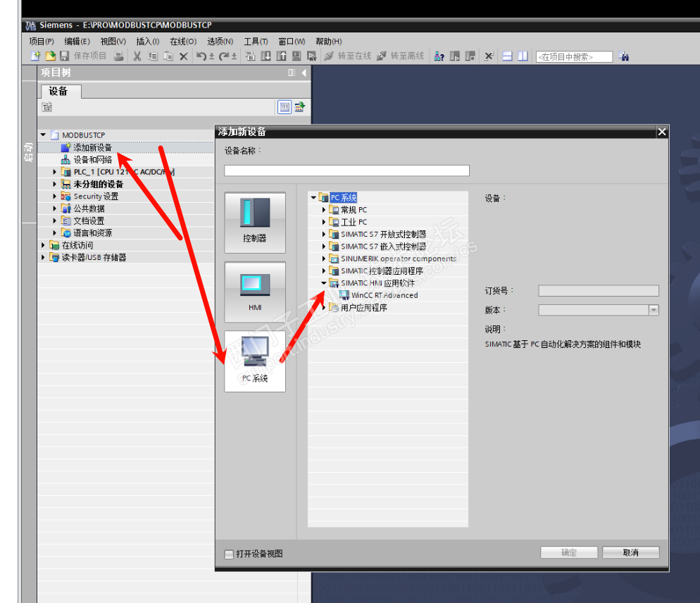Expand the 常规 PC folder
Image resolution: width=700 pixels, height=603 pixels.
(324, 209)
